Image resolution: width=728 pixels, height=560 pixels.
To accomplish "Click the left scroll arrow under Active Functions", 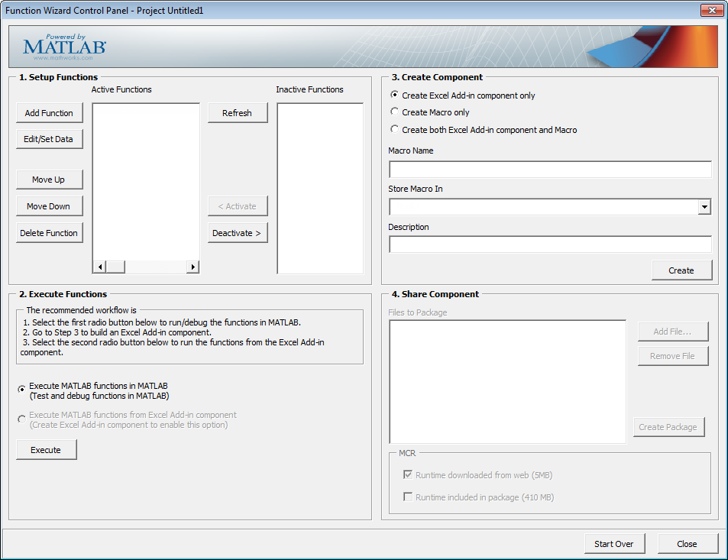I will pos(100,267).
